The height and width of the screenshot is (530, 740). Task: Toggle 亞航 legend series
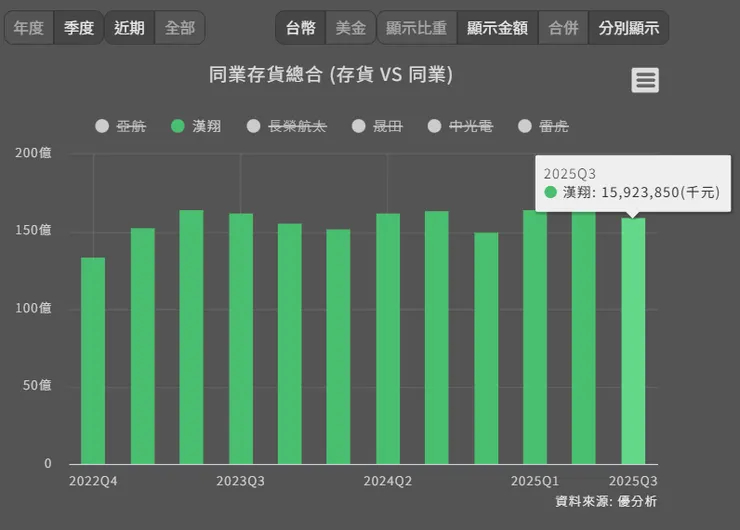[x=121, y=126]
